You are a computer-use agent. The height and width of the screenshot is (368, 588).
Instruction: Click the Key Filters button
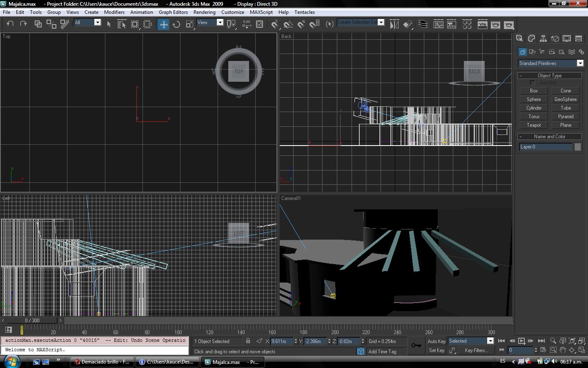click(x=476, y=350)
